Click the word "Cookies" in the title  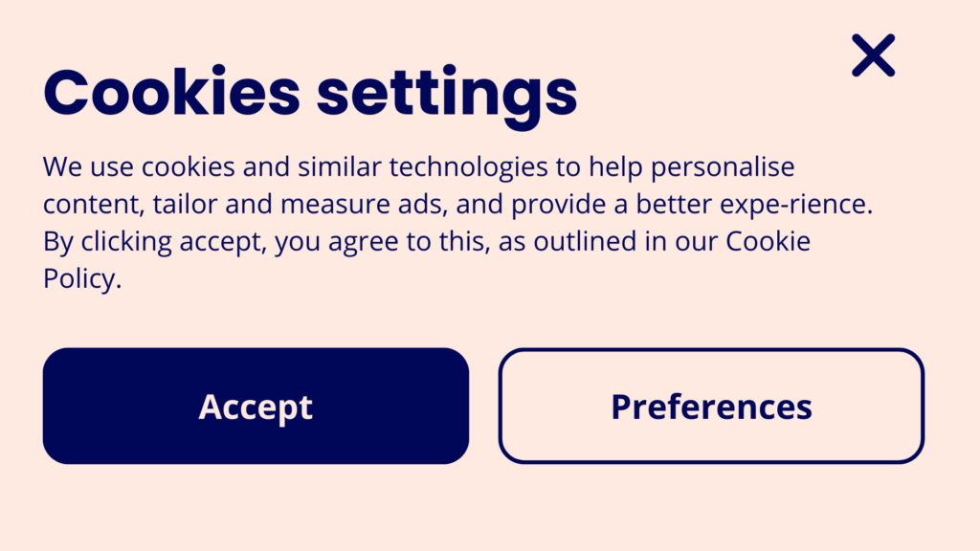[x=172, y=94]
